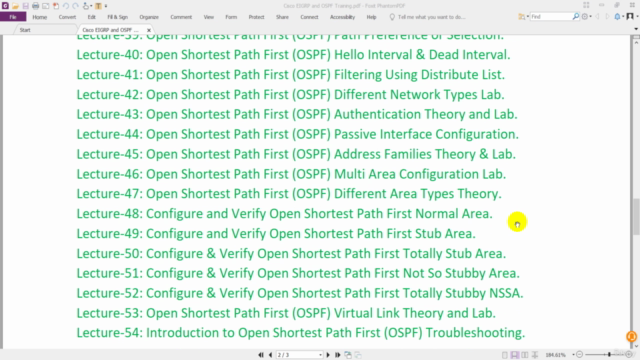Image resolution: width=640 pixels, height=360 pixels.
Task: Switch to the Home ribbon tab
Action: pyautogui.click(x=40, y=17)
